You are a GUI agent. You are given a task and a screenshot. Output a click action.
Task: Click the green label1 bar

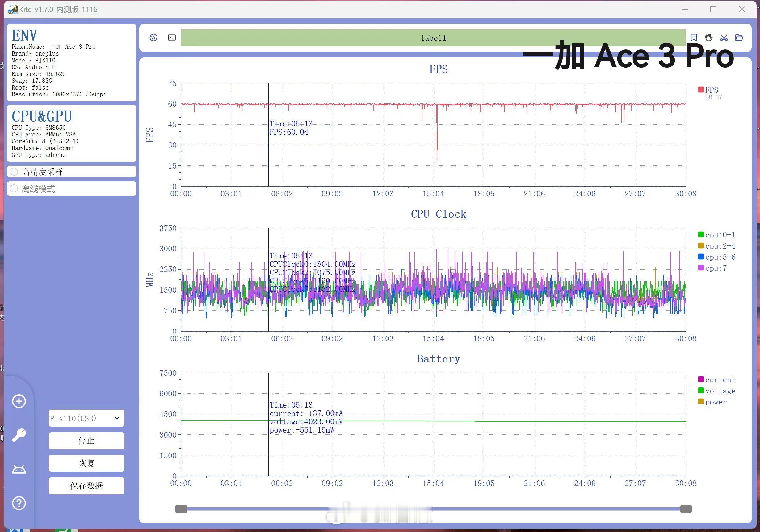[433, 38]
